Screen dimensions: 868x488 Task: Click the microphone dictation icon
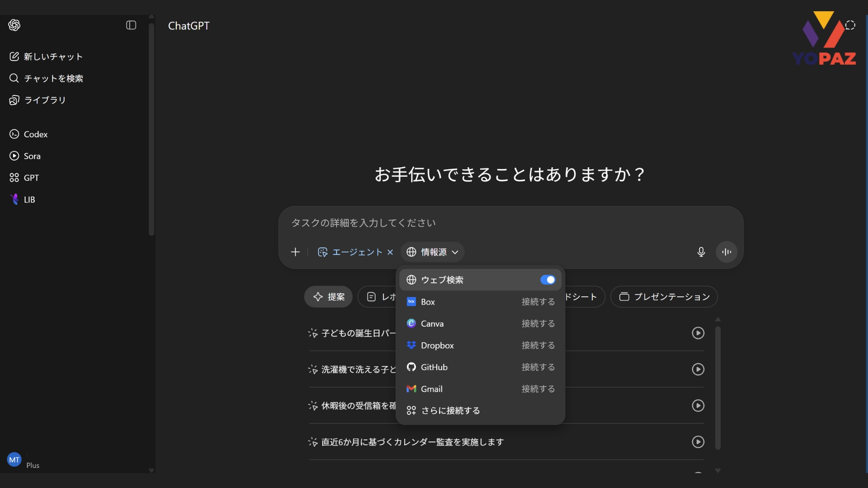(701, 252)
